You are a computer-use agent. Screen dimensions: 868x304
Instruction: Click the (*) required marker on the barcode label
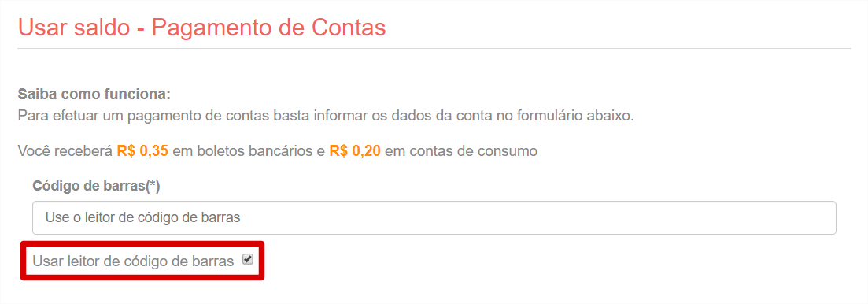pos(152,186)
